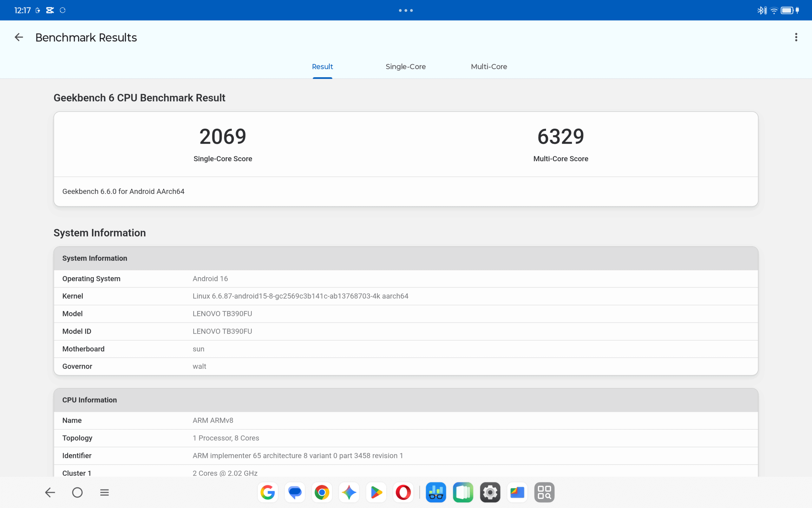Open the green stacked-pages app icon
Viewport: 812px width, 508px height.
(463, 492)
